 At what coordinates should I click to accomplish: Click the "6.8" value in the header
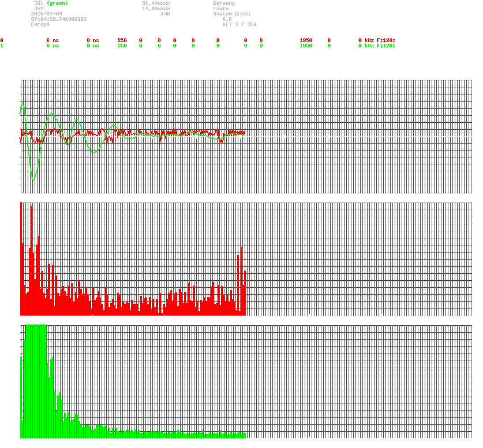coord(227,19)
